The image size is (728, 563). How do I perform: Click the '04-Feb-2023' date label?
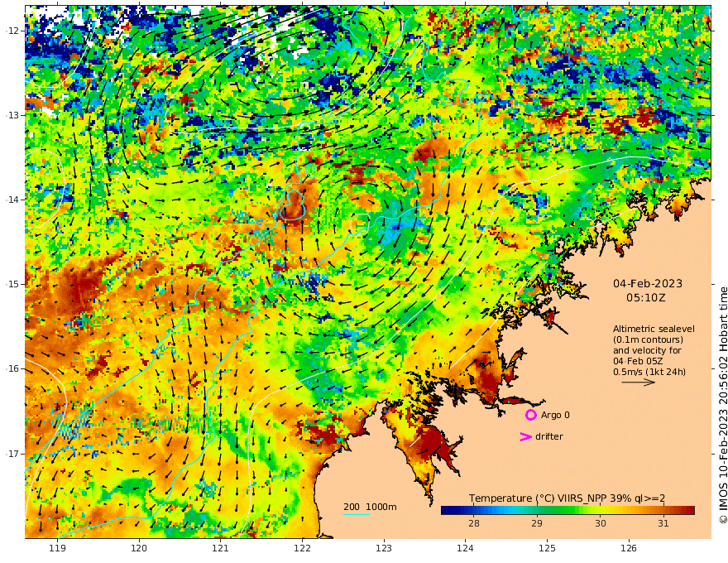tap(648, 283)
